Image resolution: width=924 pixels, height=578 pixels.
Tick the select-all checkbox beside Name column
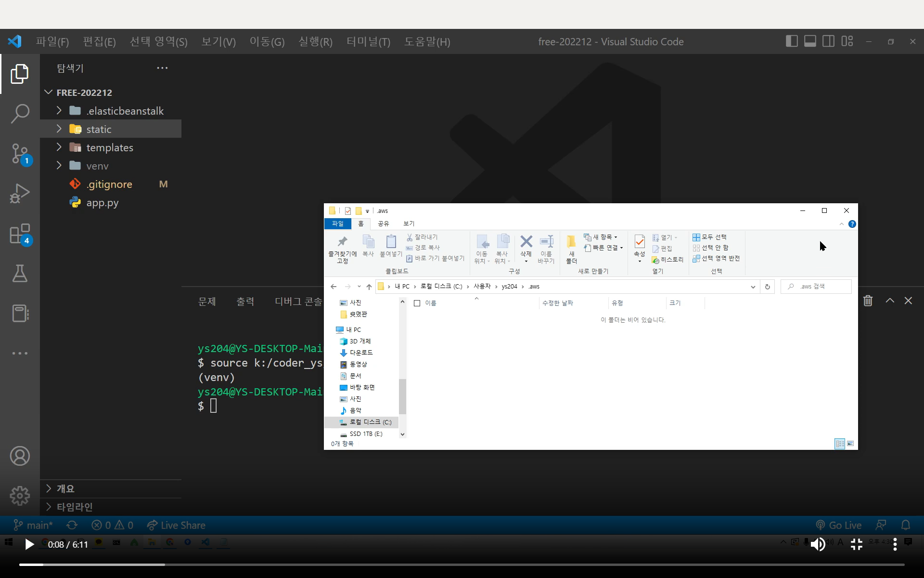click(417, 303)
